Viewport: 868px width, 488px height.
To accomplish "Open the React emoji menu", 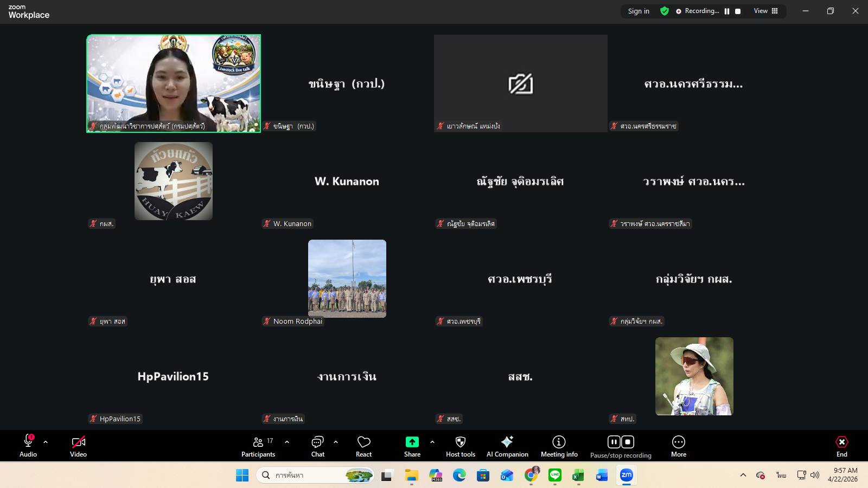I will tap(363, 446).
